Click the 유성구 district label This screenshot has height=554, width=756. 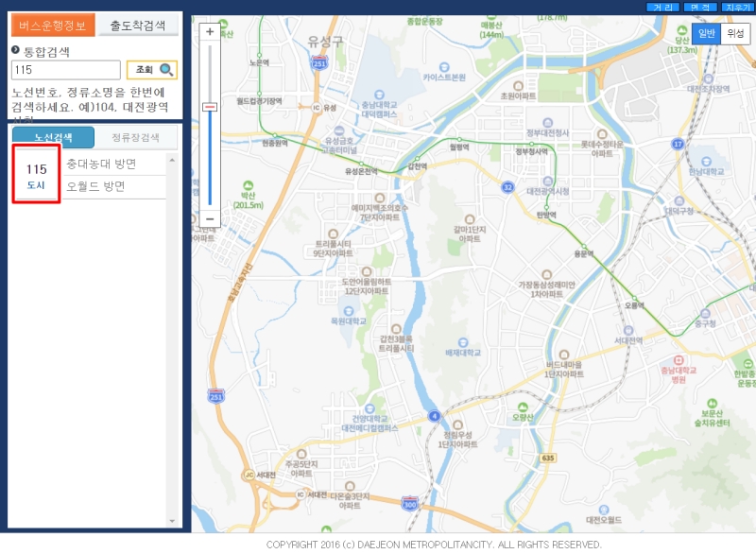pos(325,42)
